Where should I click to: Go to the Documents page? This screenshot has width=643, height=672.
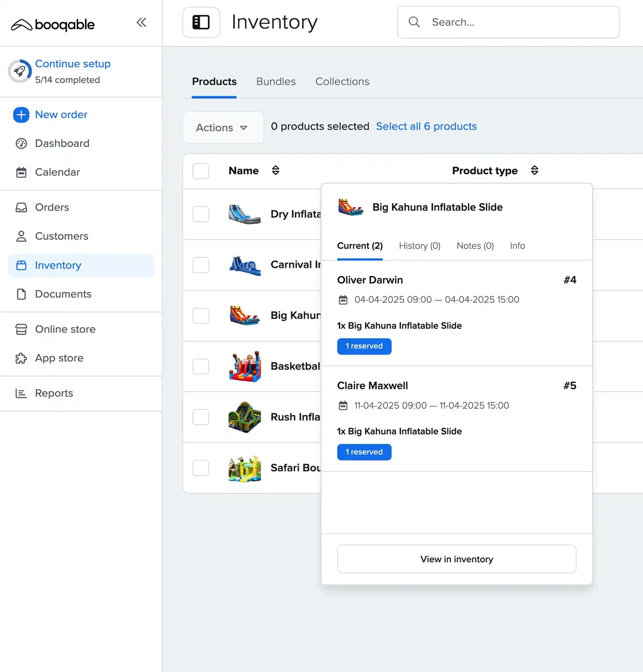pos(63,294)
